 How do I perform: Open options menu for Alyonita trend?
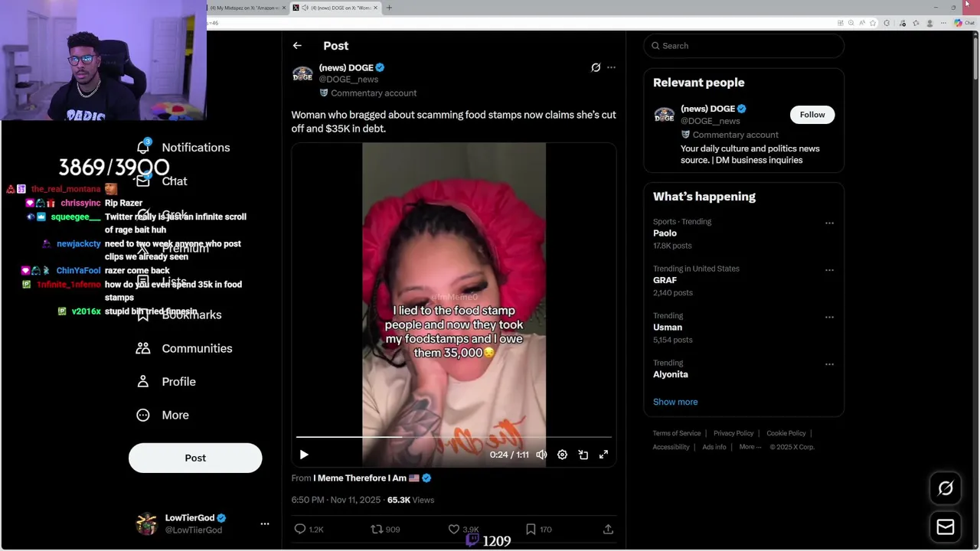829,364
